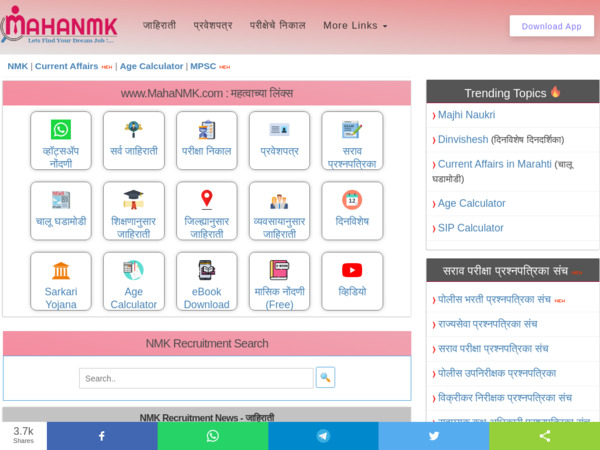Open Dinvishesh trending topic
600x450 pixels.
pyautogui.click(x=463, y=139)
